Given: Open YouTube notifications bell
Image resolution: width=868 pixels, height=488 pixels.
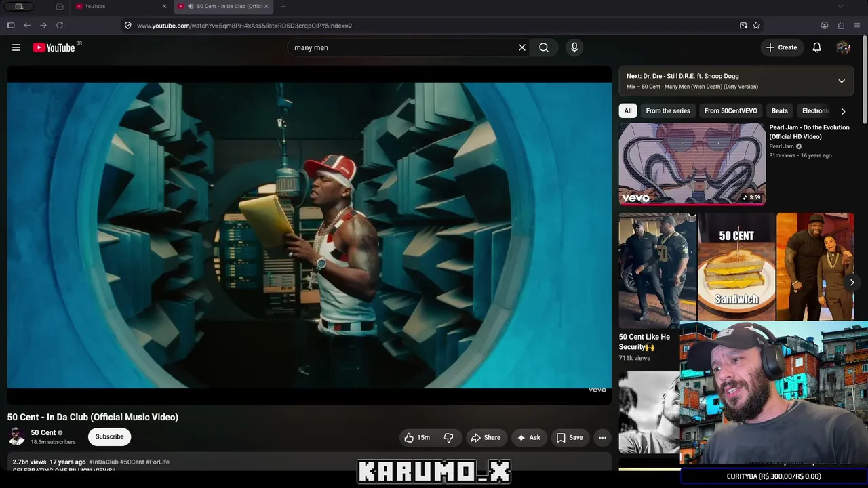Looking at the screenshot, I should coord(817,47).
